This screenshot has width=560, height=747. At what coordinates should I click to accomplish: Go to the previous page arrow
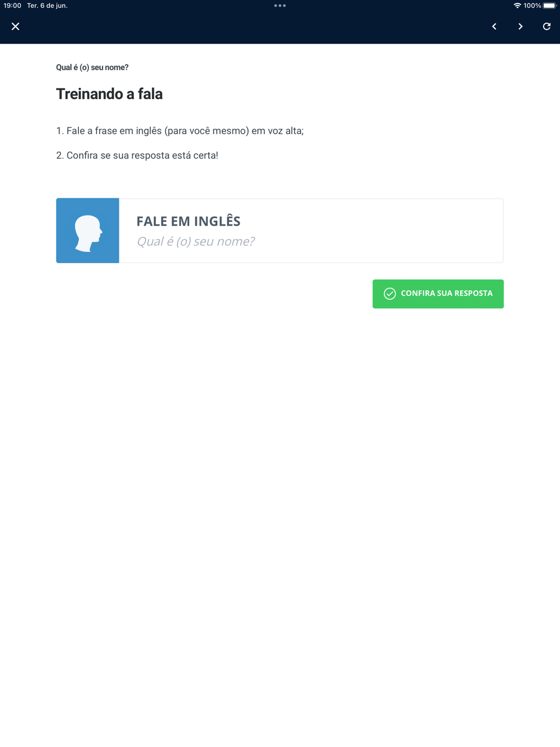[x=494, y=26]
